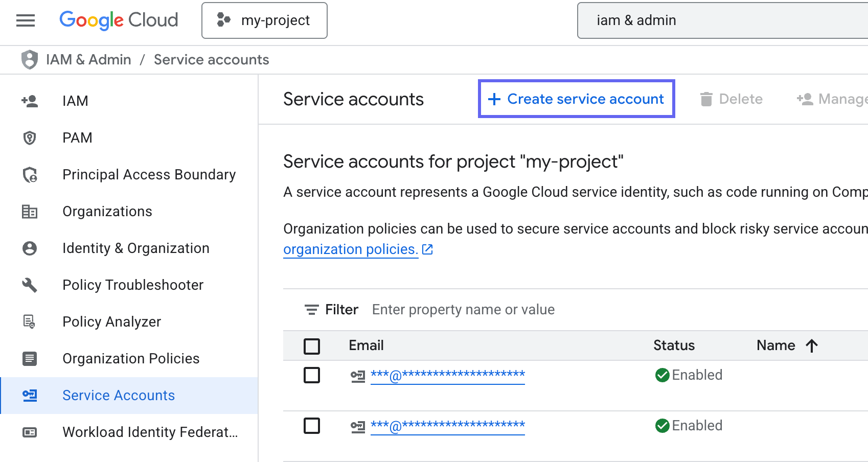Open the my-project project selector
868x462 pixels.
click(x=264, y=20)
